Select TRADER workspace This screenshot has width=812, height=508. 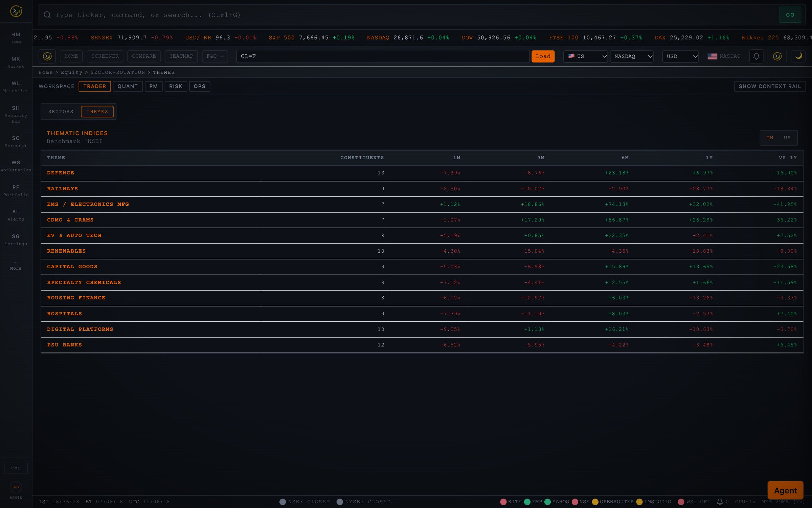(x=95, y=86)
